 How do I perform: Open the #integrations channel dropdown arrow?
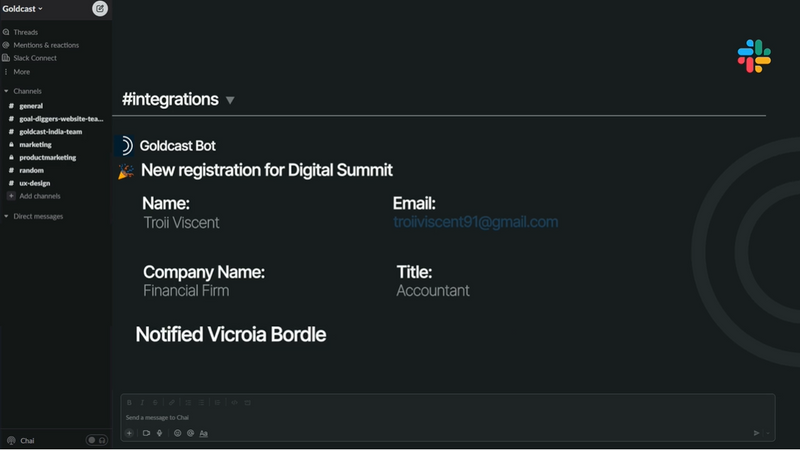click(230, 100)
